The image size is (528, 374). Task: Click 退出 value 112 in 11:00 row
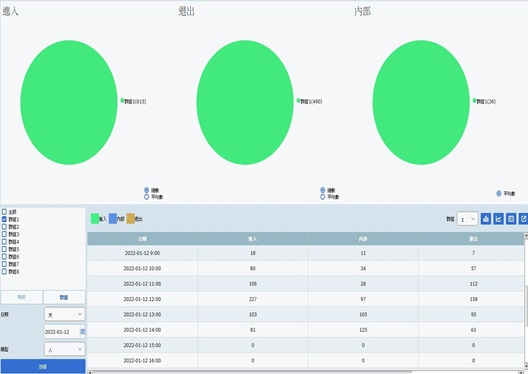[473, 284]
